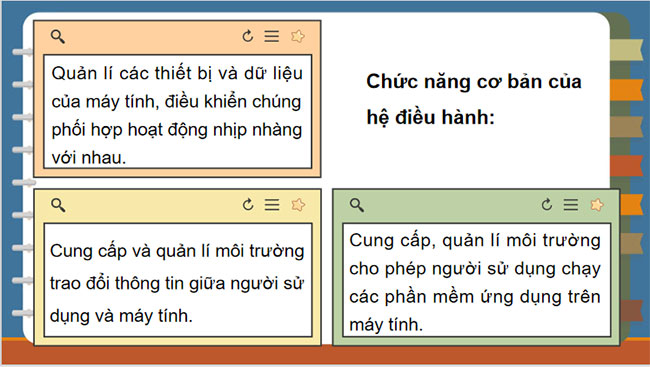Open the hamburger menu in the green card
650x367 pixels.
click(x=571, y=204)
